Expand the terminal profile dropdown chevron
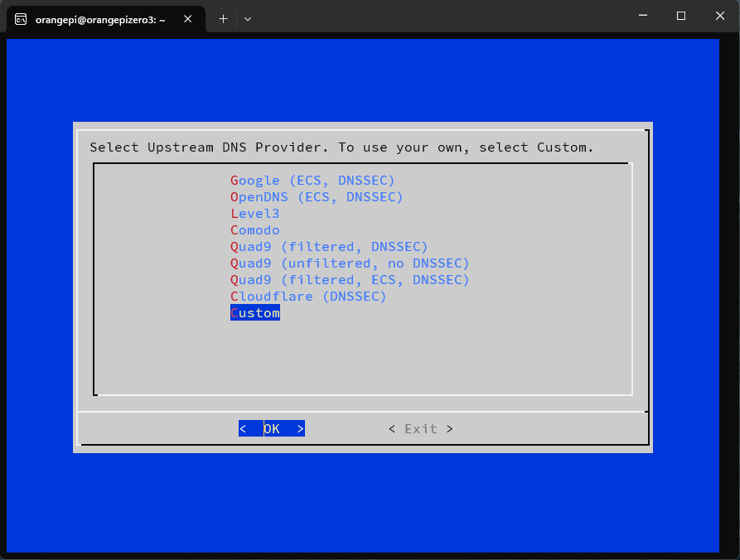 248,18
